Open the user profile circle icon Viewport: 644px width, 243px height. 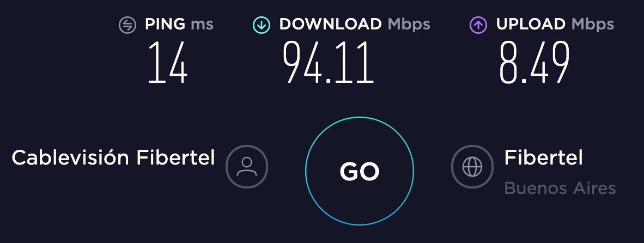point(247,167)
